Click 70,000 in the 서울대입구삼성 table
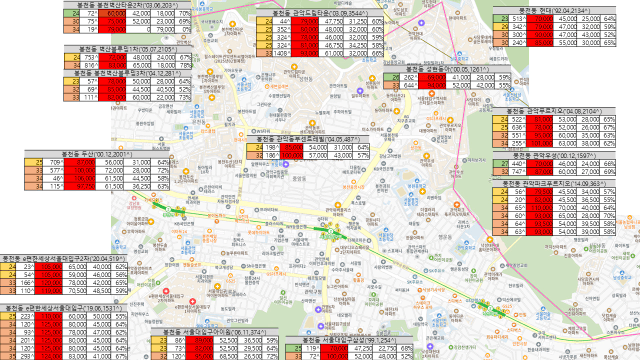Screen dimensions: 640x360 point(334,348)
